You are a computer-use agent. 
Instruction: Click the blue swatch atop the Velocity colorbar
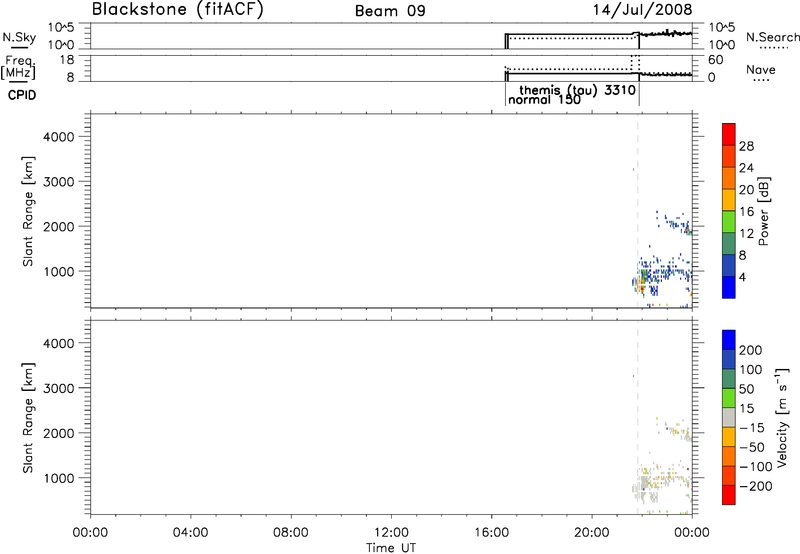click(729, 340)
